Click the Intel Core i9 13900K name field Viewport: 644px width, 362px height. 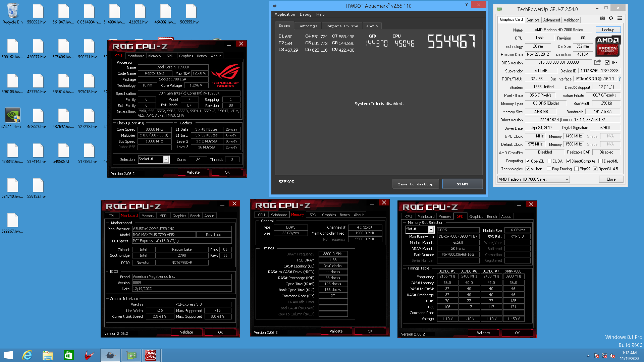pos(173,67)
